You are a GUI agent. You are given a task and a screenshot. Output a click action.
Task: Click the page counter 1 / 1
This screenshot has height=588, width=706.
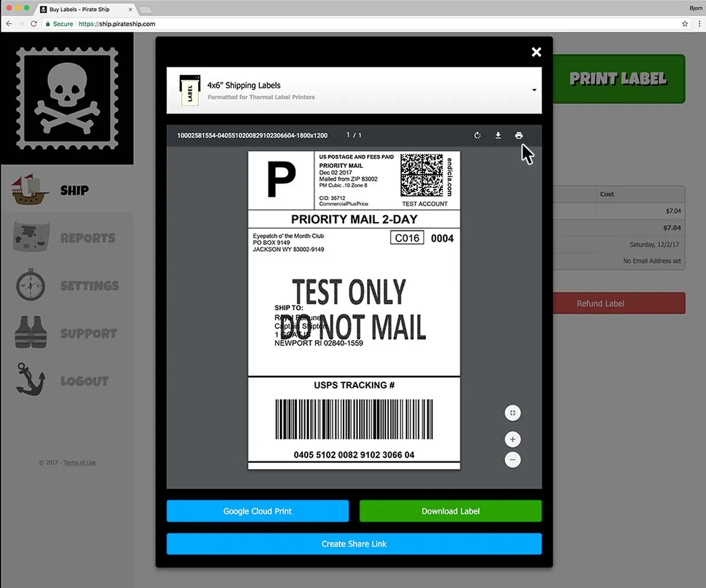click(x=354, y=135)
